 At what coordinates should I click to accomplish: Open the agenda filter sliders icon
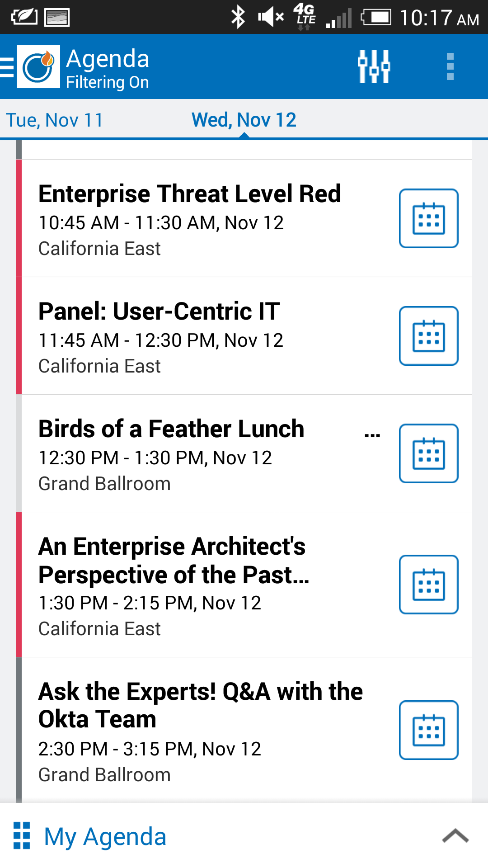[x=374, y=66]
